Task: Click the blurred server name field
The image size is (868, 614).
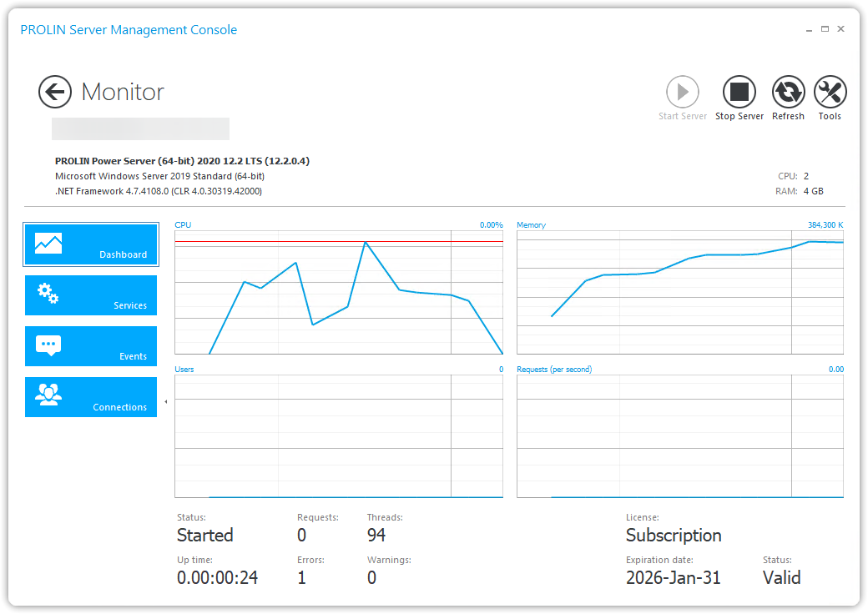Action: [140, 128]
